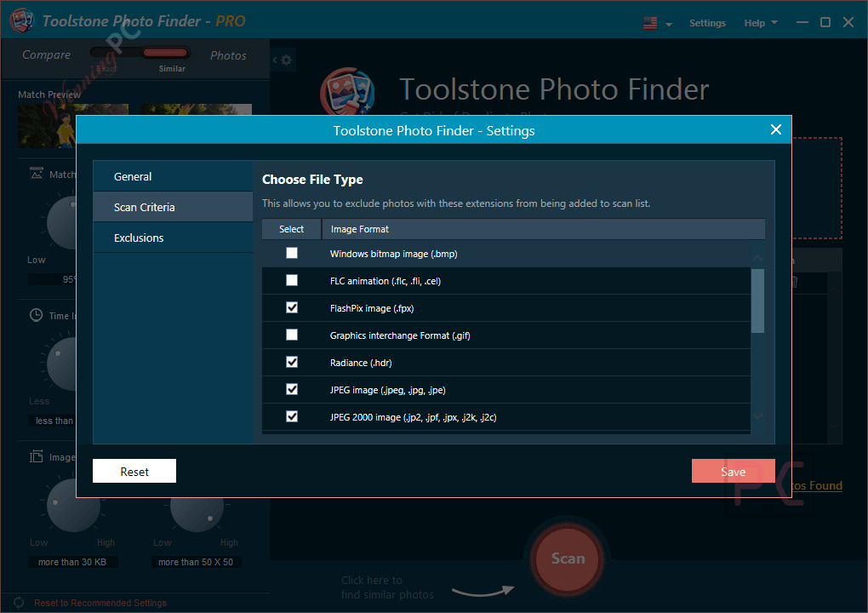Collapse side panel with gear arrow icon
The width and height of the screenshot is (868, 613).
click(282, 60)
